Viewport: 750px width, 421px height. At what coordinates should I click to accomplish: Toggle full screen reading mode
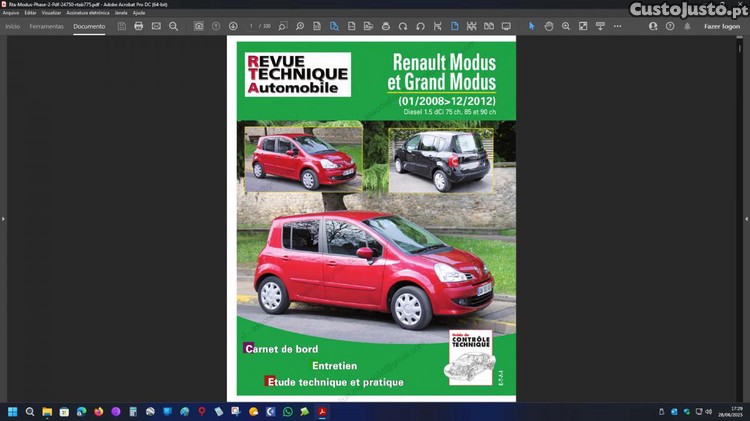(506, 26)
